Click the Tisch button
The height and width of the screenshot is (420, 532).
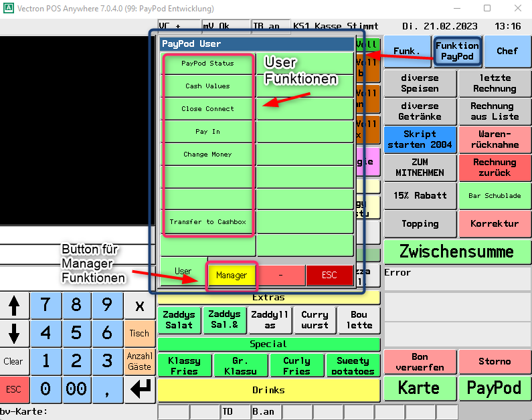point(140,334)
